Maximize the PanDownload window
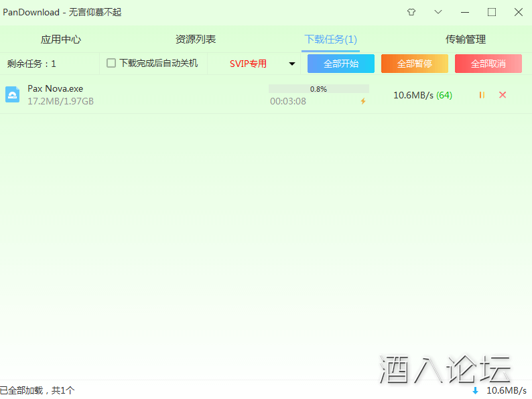This screenshot has height=399, width=532. (492, 12)
